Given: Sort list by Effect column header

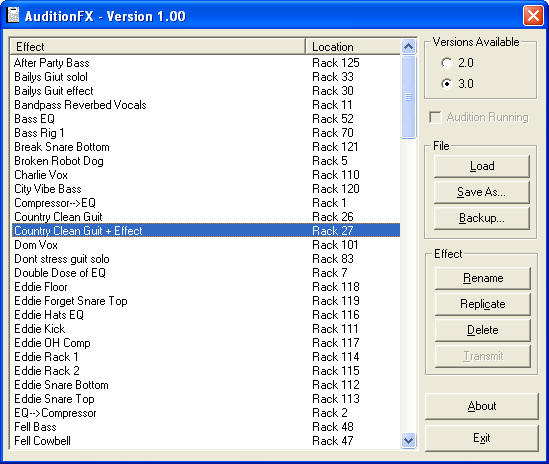Looking at the screenshot, I should [x=158, y=47].
